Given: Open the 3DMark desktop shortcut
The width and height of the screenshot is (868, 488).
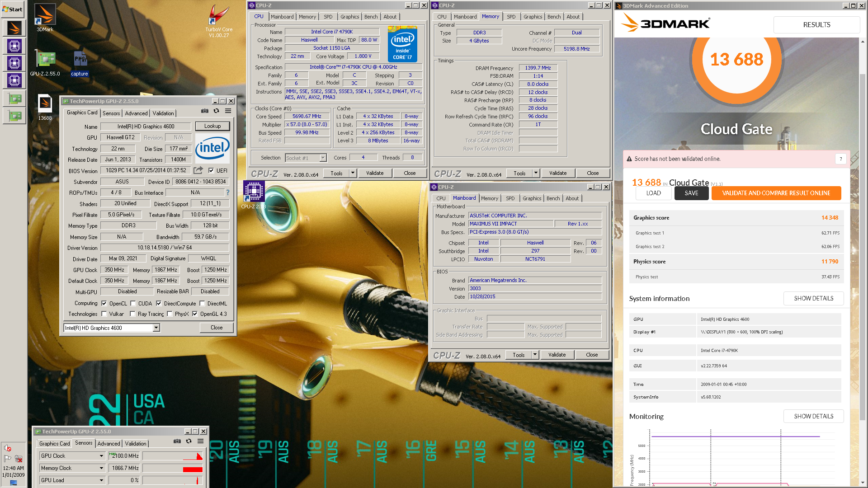Looking at the screenshot, I should coord(45,18).
